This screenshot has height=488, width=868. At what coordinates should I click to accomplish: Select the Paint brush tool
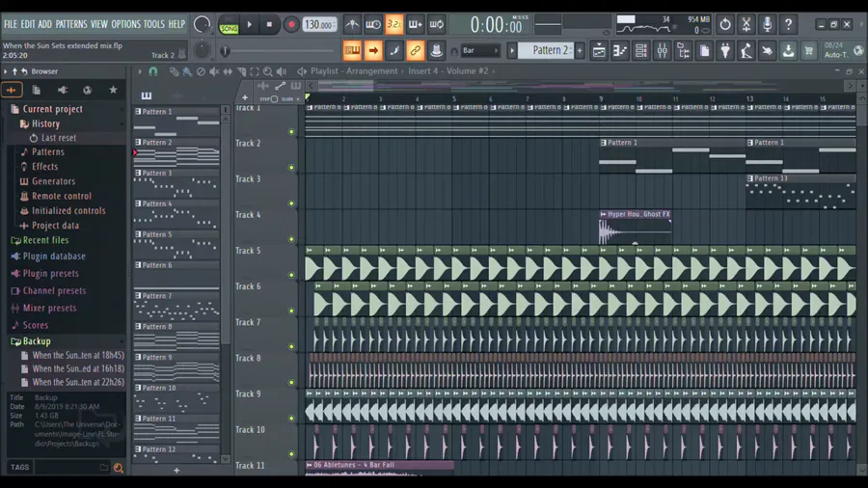click(x=187, y=71)
